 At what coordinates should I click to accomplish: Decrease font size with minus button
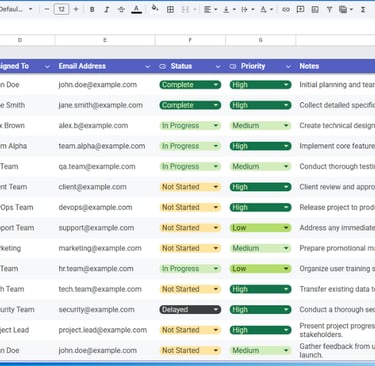[x=47, y=9]
